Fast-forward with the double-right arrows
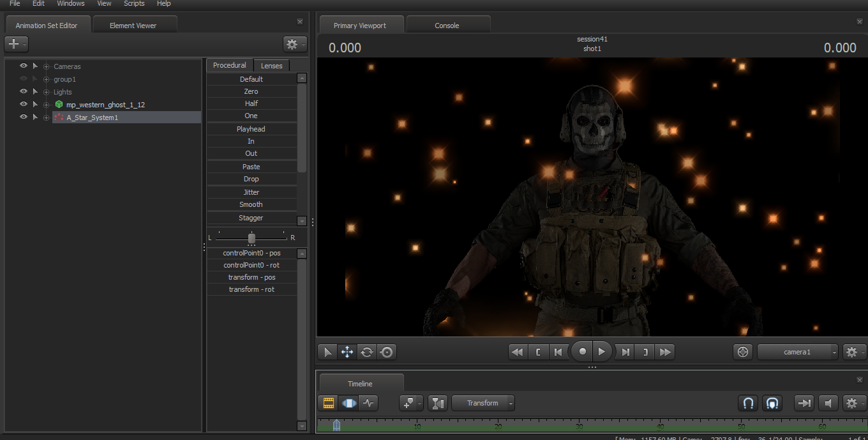The width and height of the screenshot is (868, 440). click(x=665, y=352)
